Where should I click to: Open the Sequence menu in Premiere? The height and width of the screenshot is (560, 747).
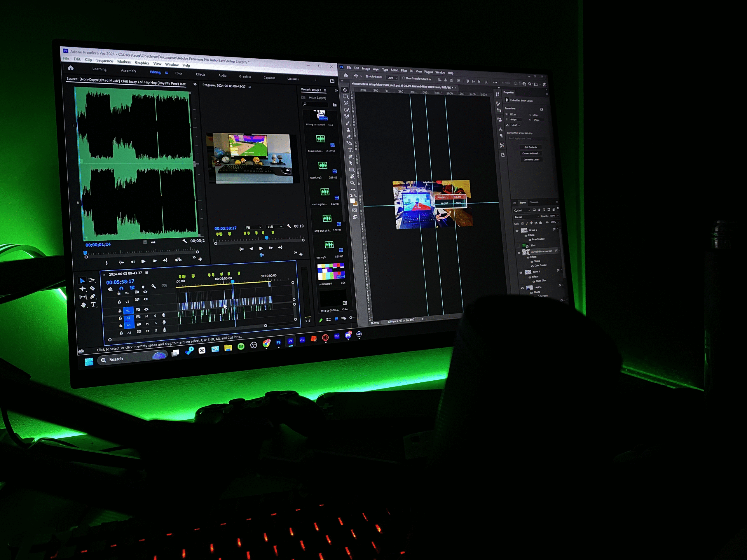pyautogui.click(x=104, y=61)
